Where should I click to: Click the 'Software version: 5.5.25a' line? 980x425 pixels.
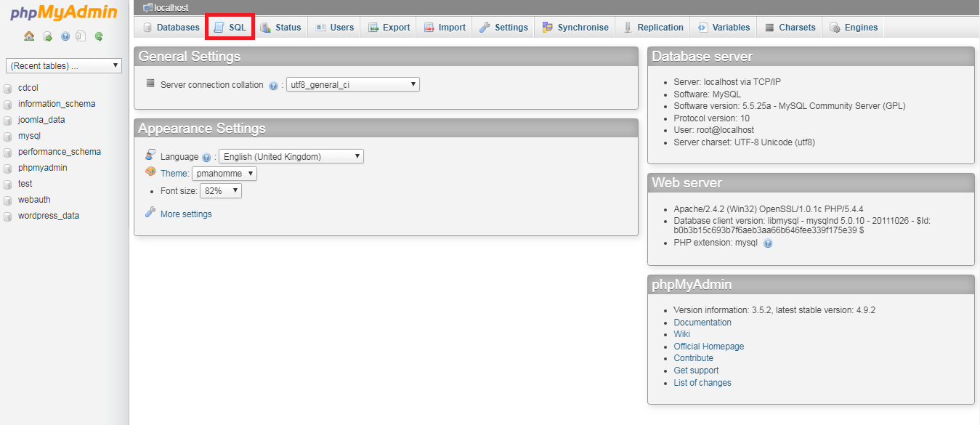click(790, 106)
